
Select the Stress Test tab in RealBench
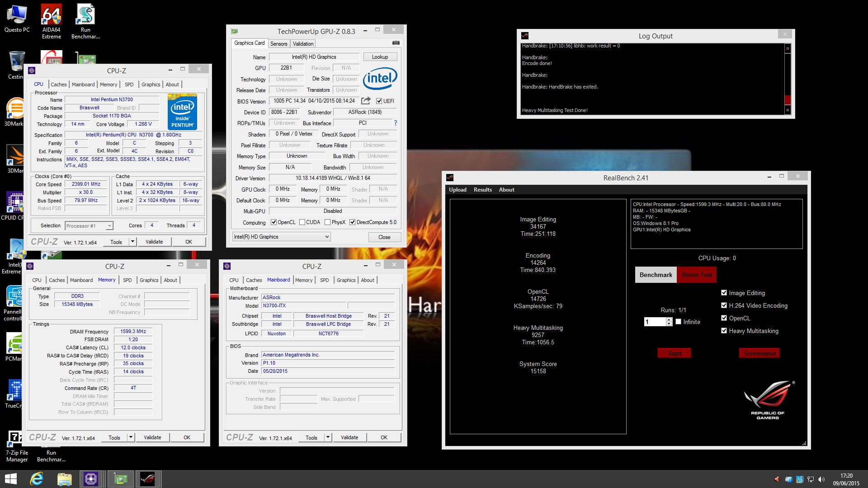697,275
